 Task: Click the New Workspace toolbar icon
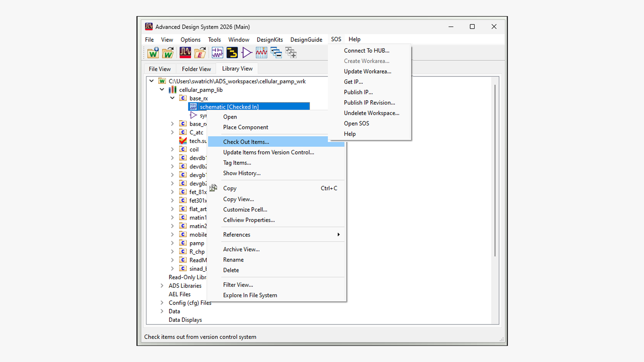pyautogui.click(x=153, y=53)
